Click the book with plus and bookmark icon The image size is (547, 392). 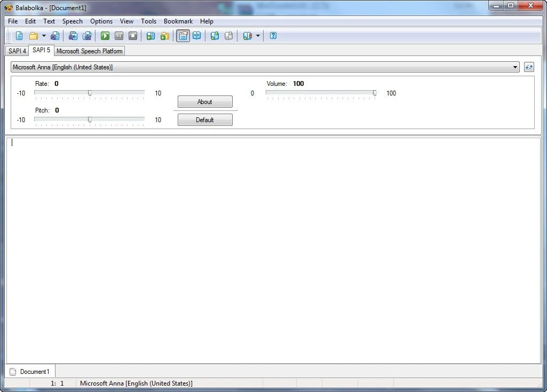[x=247, y=36]
